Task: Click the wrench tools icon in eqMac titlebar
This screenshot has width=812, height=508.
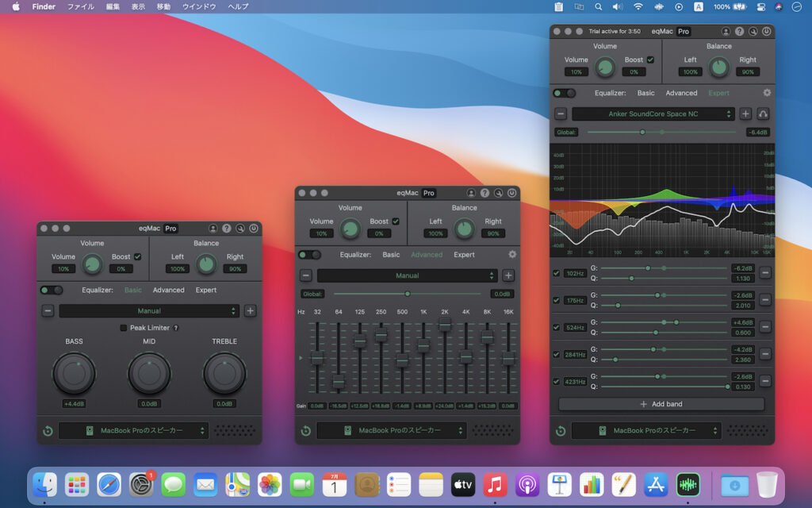Action: click(x=754, y=31)
